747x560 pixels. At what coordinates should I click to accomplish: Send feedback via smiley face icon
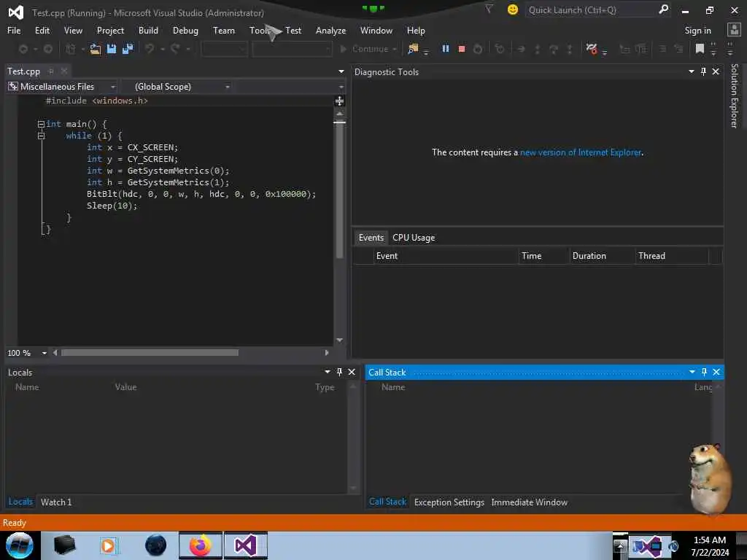513,9
